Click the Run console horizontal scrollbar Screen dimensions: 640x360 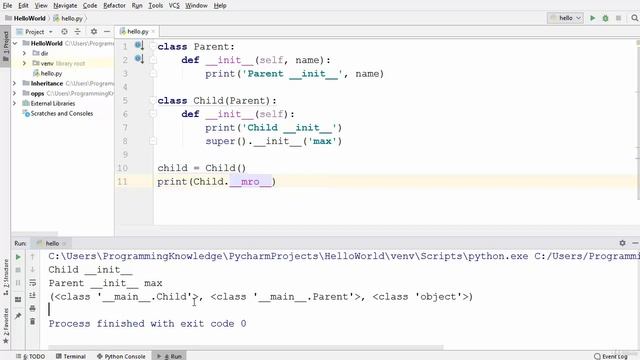[x=245, y=348]
